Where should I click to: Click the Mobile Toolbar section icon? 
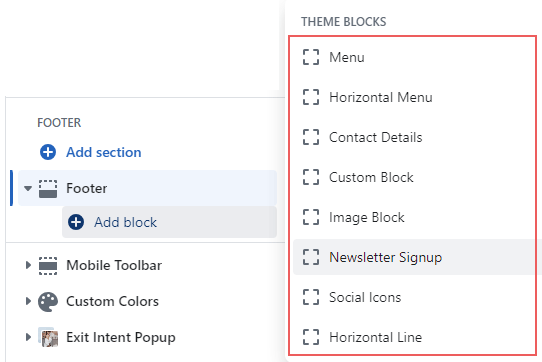(48, 266)
